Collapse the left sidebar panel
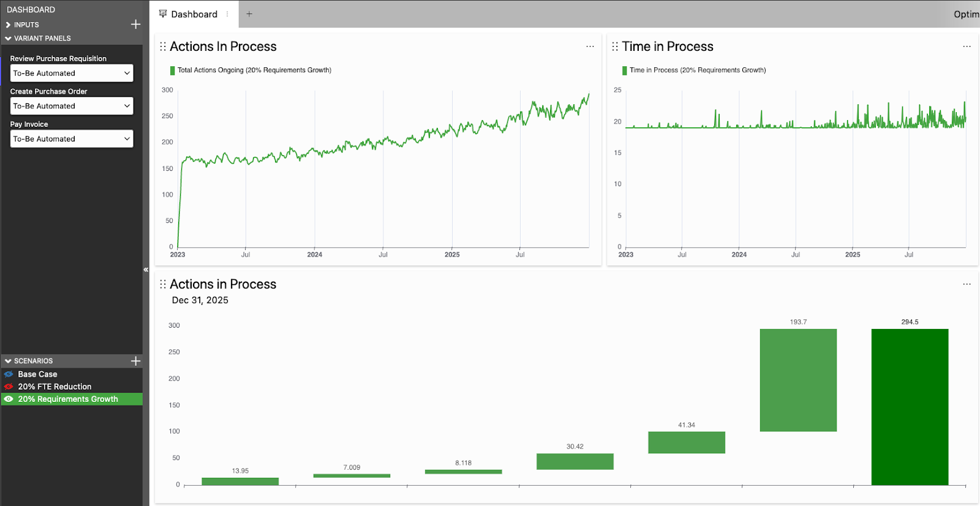The height and width of the screenshot is (506, 980). pos(146,270)
